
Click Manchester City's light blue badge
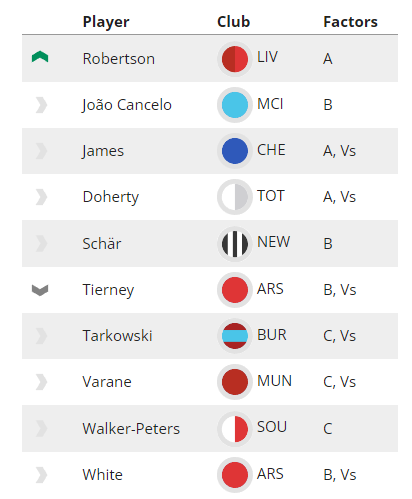click(235, 105)
